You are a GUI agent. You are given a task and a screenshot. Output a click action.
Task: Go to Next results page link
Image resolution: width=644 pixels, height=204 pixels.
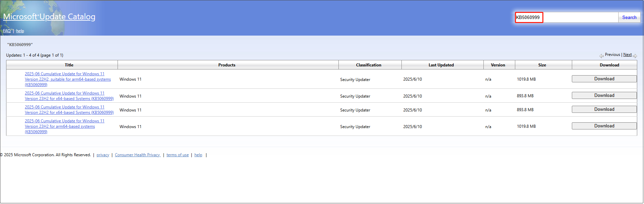coord(627,55)
